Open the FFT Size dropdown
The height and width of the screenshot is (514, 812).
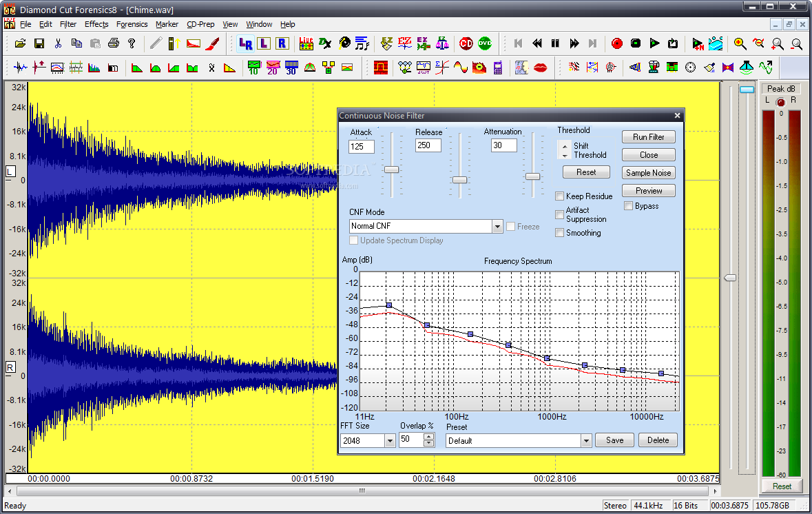tap(390, 441)
